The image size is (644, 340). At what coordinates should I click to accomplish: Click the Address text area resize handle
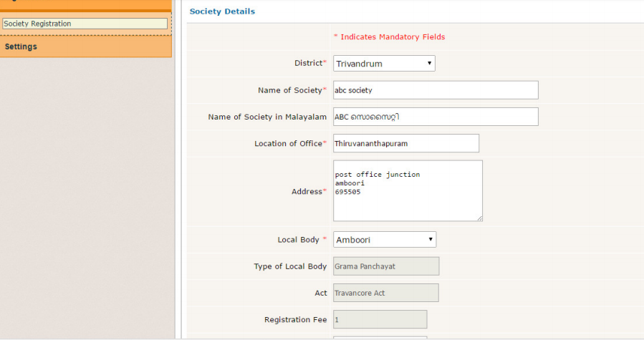pos(479,218)
